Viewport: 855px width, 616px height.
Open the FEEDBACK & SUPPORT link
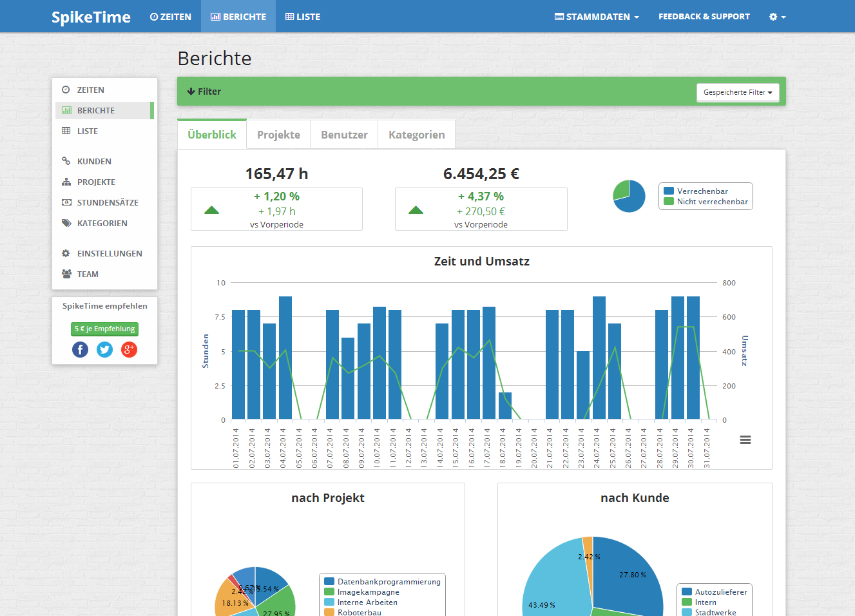[704, 17]
